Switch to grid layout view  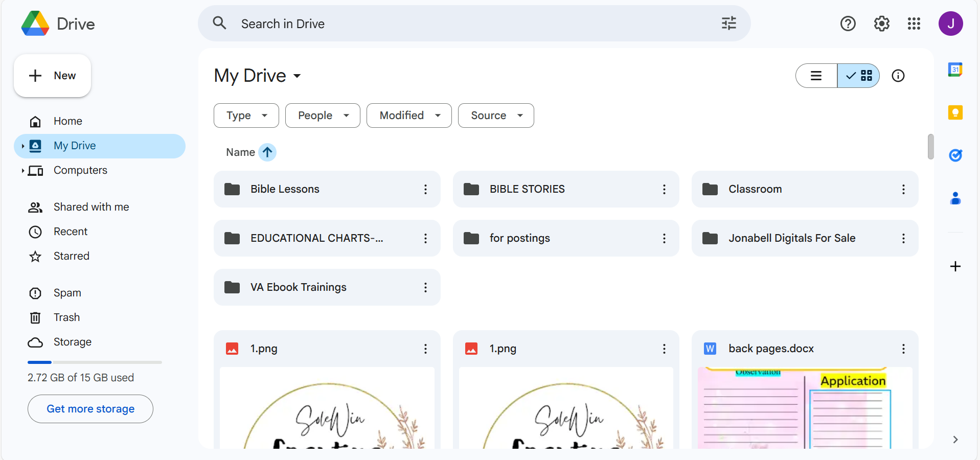(859, 76)
